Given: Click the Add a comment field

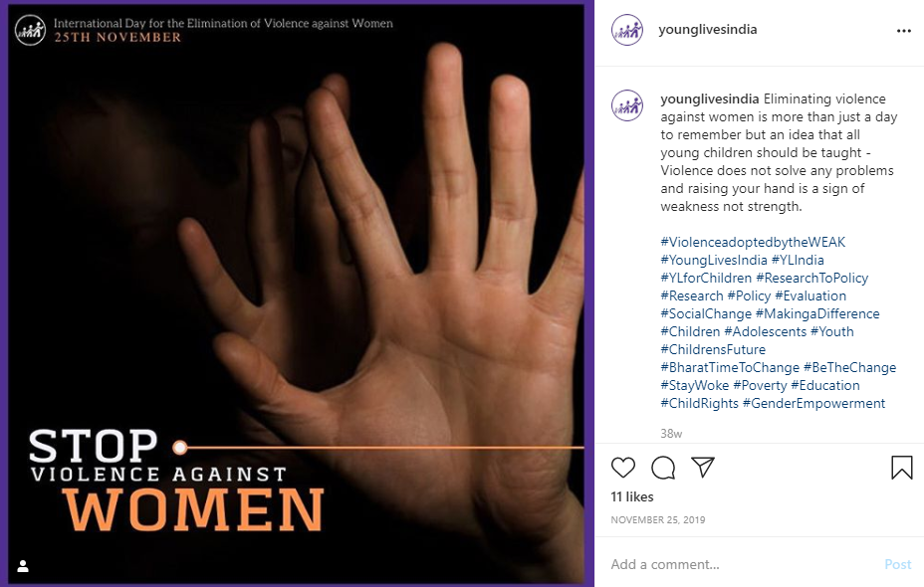Looking at the screenshot, I should pyautogui.click(x=743, y=564).
